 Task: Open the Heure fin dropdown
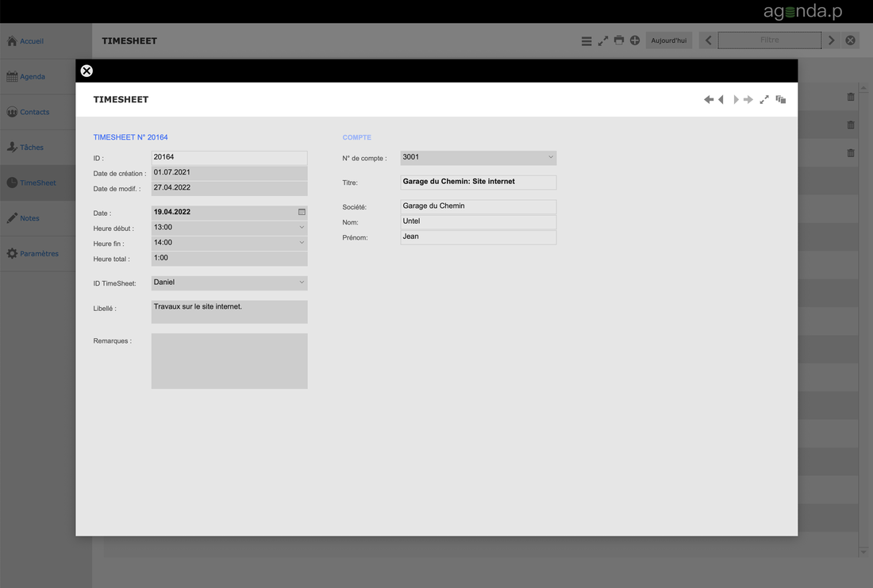point(302,243)
